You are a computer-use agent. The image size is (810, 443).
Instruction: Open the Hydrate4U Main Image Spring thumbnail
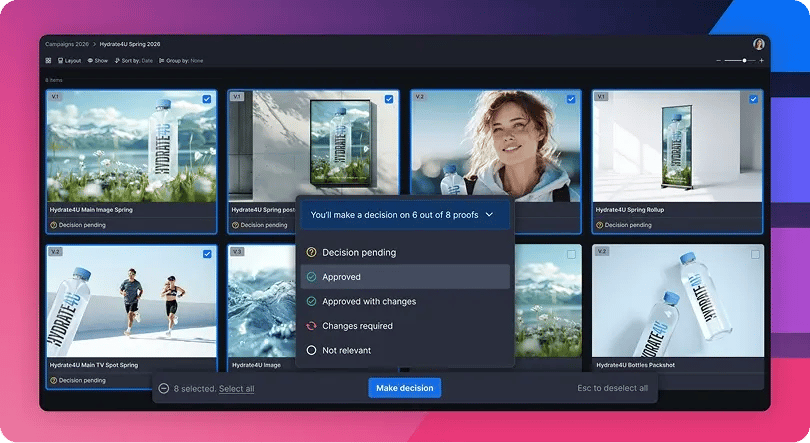pyautogui.click(x=131, y=146)
